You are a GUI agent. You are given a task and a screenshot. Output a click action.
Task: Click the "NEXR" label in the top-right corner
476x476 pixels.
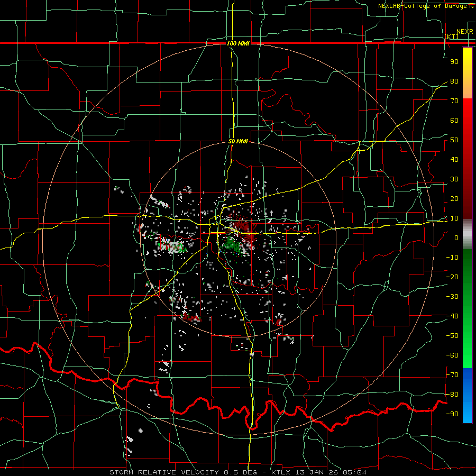[x=465, y=32]
